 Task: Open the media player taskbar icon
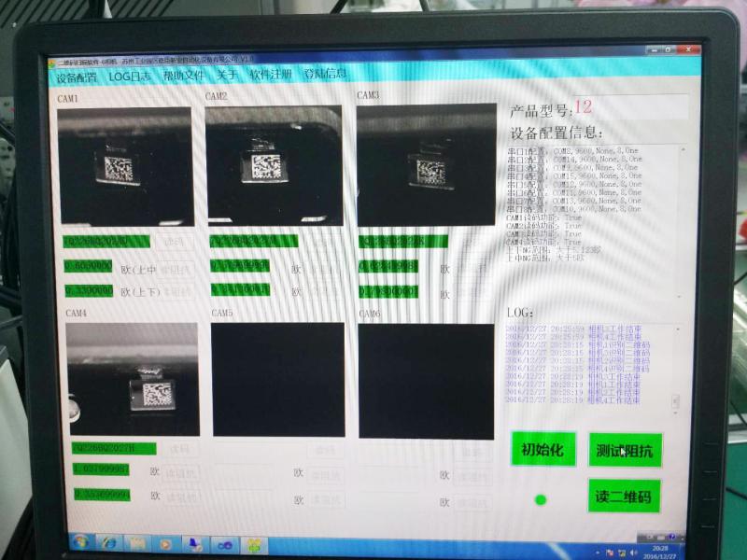[166, 544]
